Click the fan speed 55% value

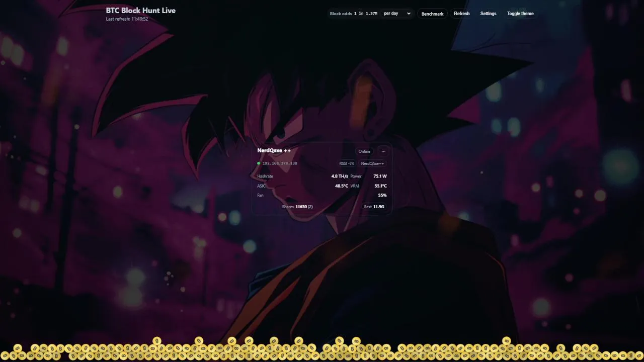(382, 195)
